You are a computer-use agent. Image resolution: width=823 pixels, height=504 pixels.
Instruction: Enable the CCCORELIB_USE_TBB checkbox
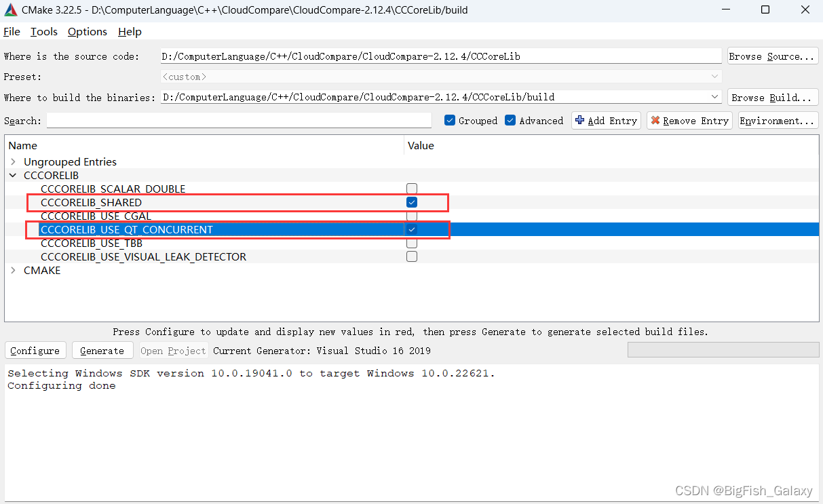click(412, 243)
